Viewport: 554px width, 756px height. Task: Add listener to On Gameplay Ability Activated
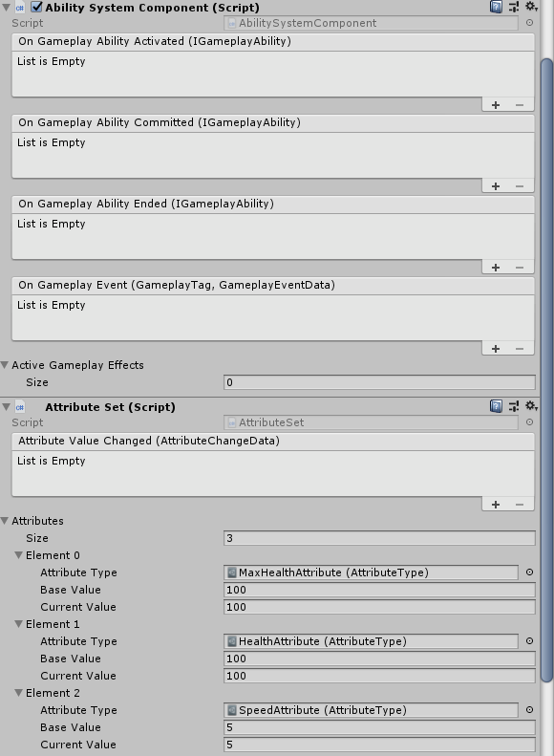click(x=496, y=105)
